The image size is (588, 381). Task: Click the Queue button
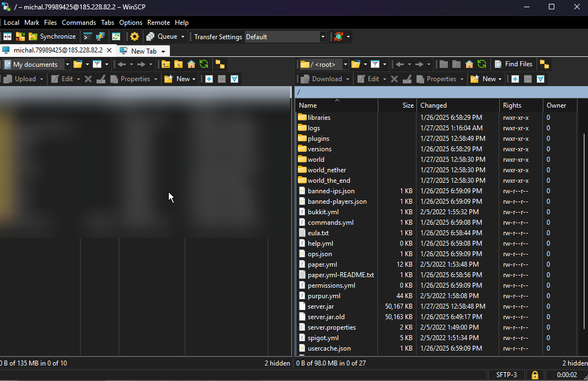[x=162, y=36]
